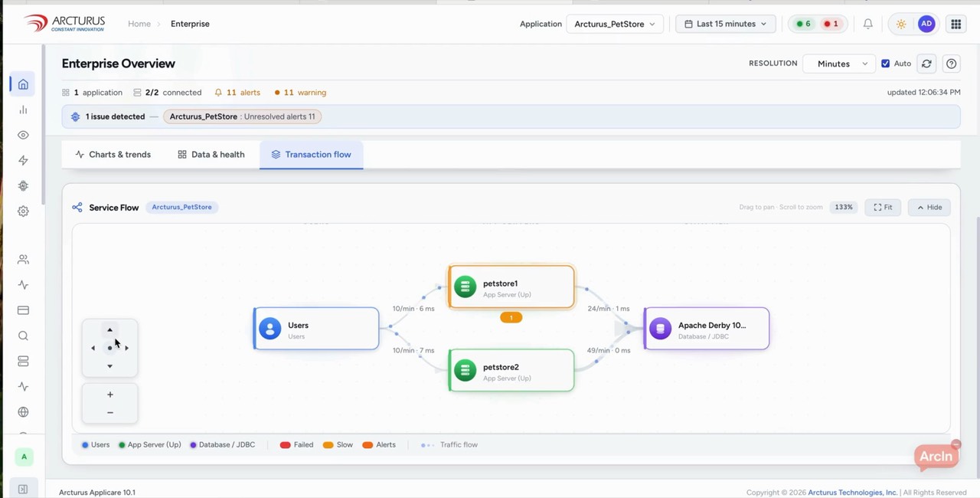Click the green 6 status count

pos(803,24)
